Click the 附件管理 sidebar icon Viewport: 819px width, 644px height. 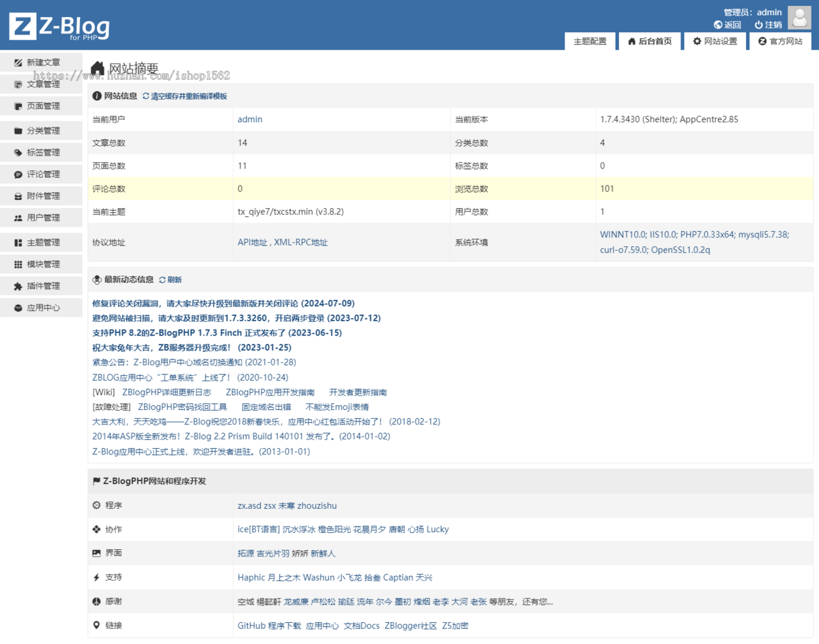coord(18,196)
